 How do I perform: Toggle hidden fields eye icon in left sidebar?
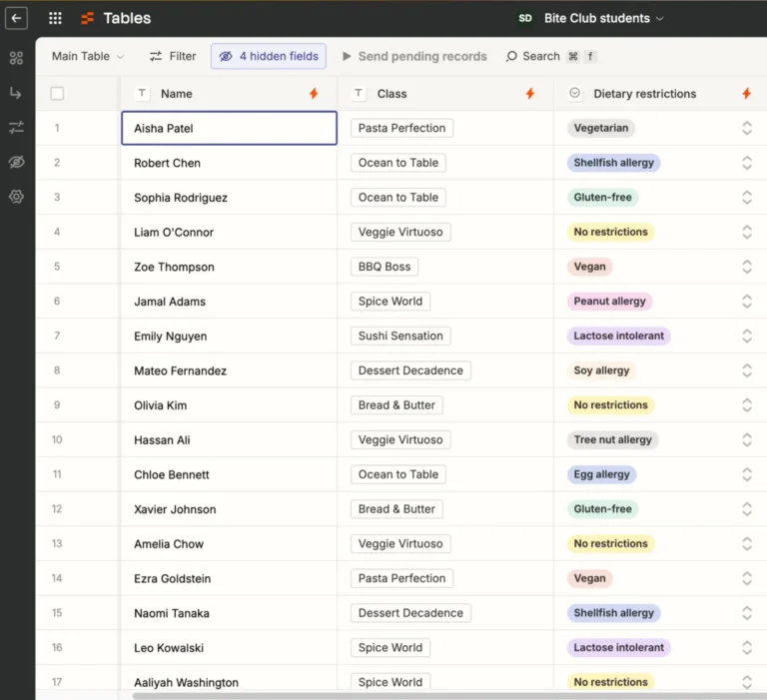click(x=16, y=162)
